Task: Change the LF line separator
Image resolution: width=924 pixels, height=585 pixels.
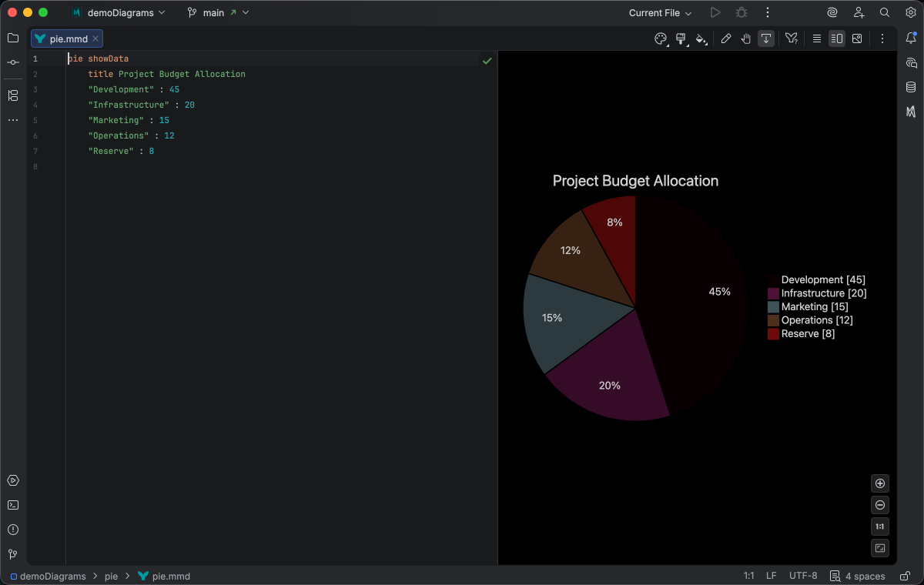Action: [x=771, y=576]
